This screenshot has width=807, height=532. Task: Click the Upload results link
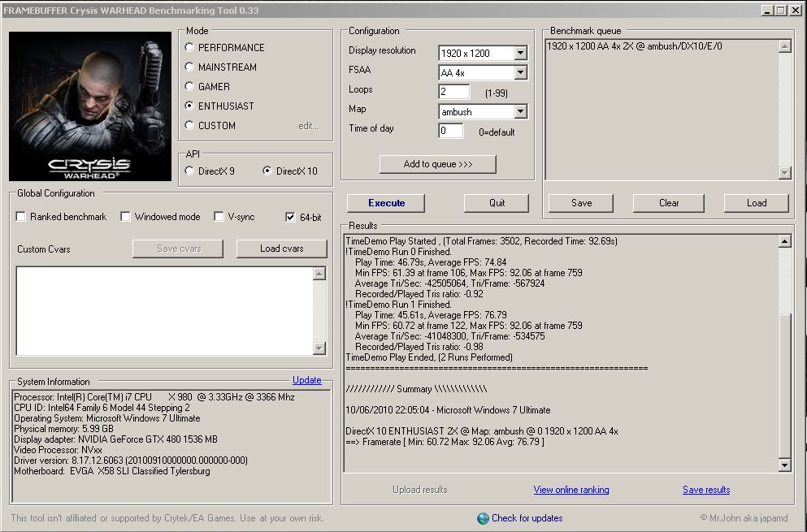420,490
